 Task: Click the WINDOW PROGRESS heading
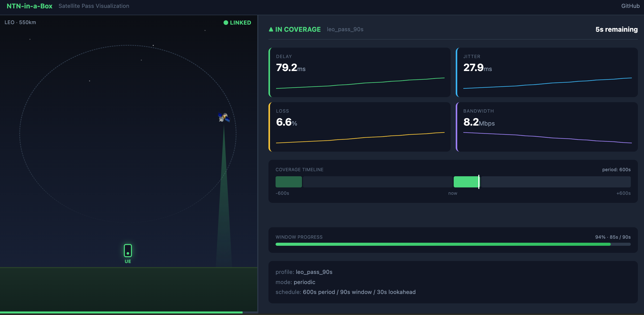click(299, 237)
